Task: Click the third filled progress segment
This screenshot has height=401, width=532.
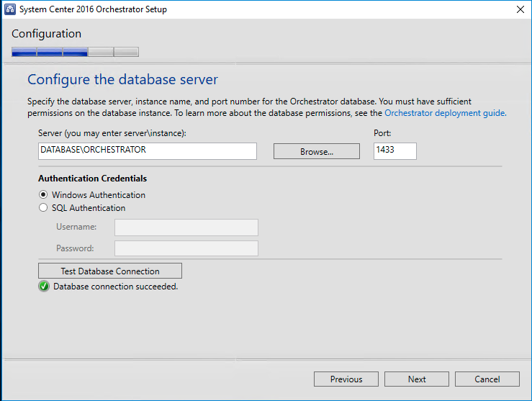Action: [75, 52]
